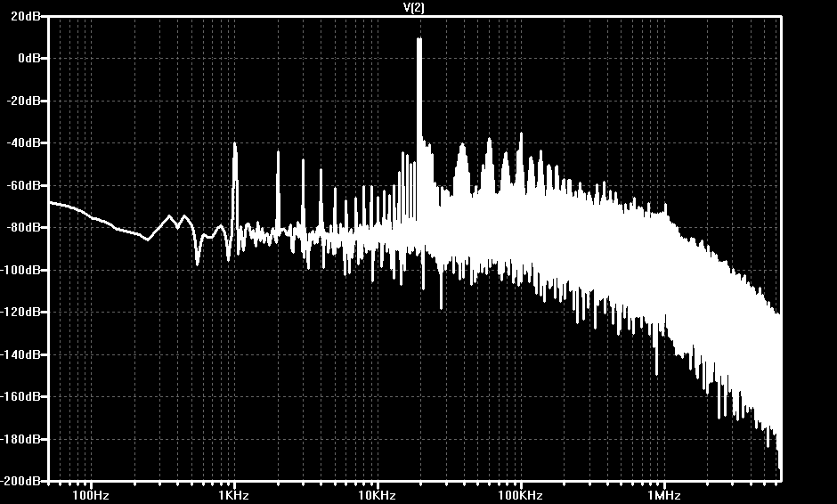Viewport: 837px width, 504px height.
Task: Click the -20dB axis label
Action: (x=23, y=101)
